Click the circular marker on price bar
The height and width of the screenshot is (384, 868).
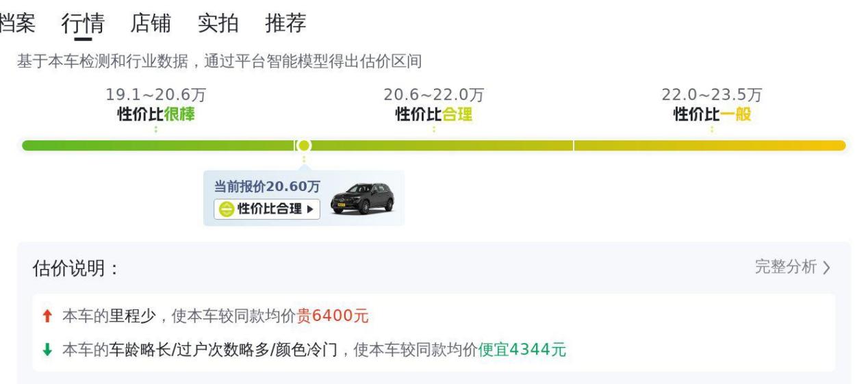[x=304, y=145]
